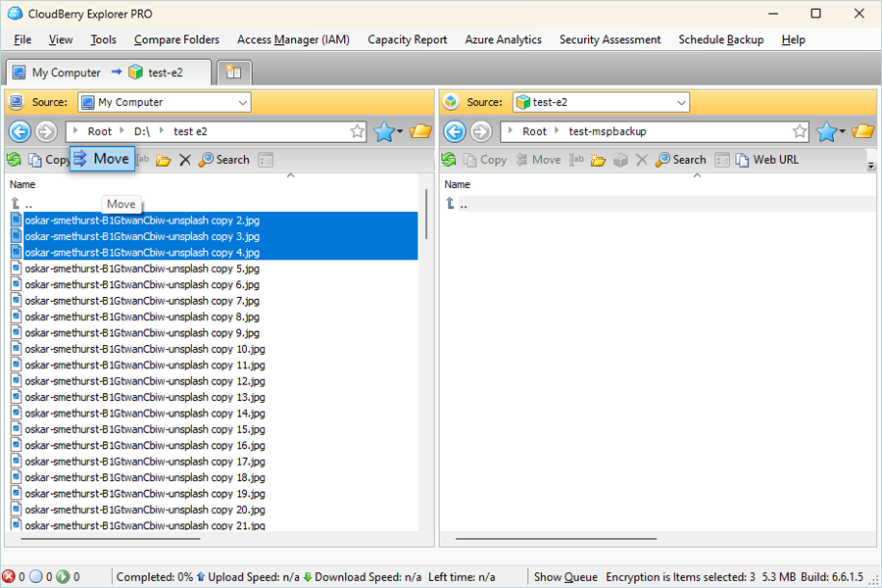Select file ending in copy 5.jpg

point(142,269)
